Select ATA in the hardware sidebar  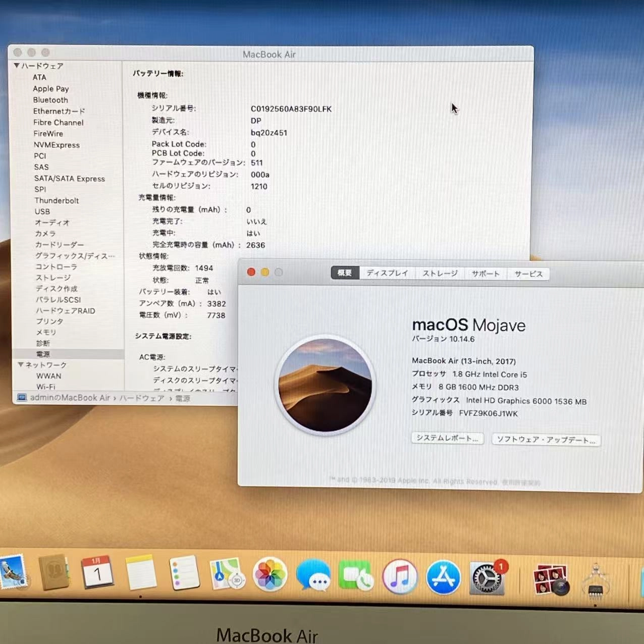[x=39, y=77]
